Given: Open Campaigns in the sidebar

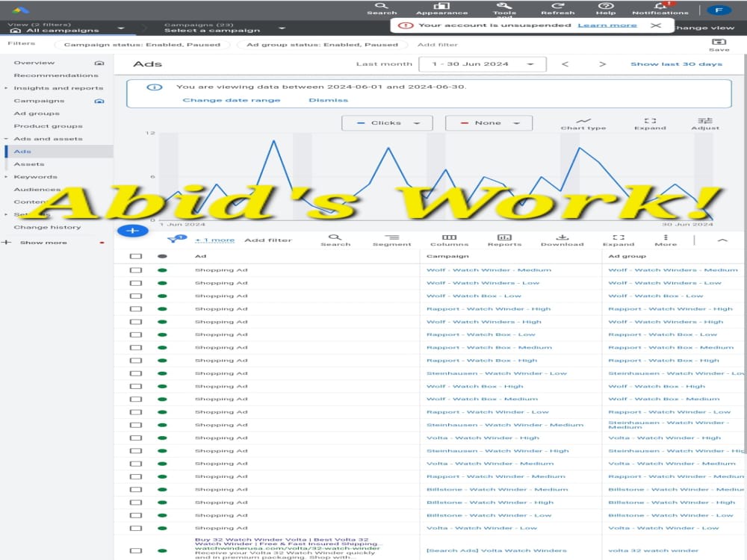Looking at the screenshot, I should [x=39, y=101].
